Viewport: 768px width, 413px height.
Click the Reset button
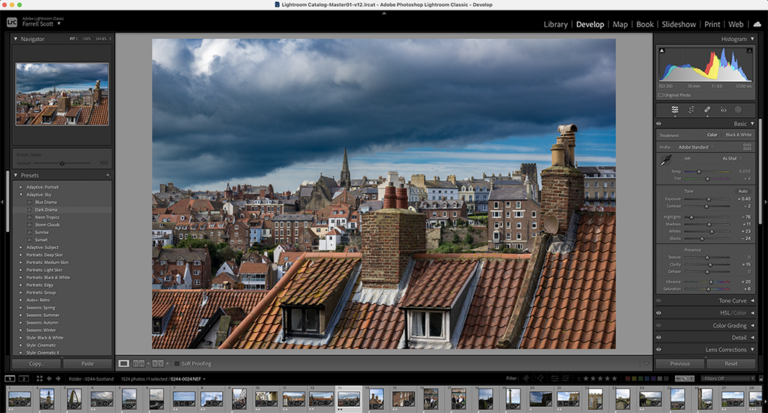(x=731, y=364)
